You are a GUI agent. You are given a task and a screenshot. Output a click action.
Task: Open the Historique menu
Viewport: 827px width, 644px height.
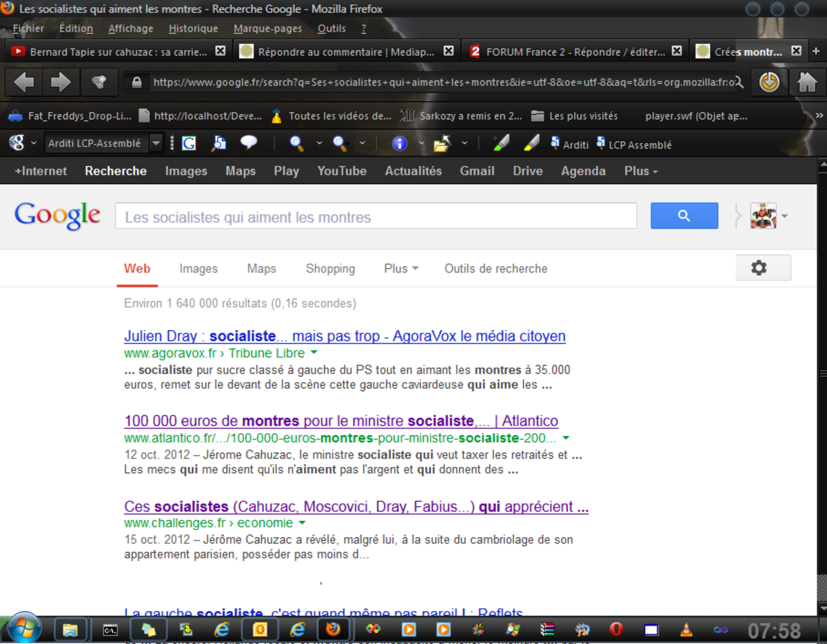pyautogui.click(x=193, y=28)
